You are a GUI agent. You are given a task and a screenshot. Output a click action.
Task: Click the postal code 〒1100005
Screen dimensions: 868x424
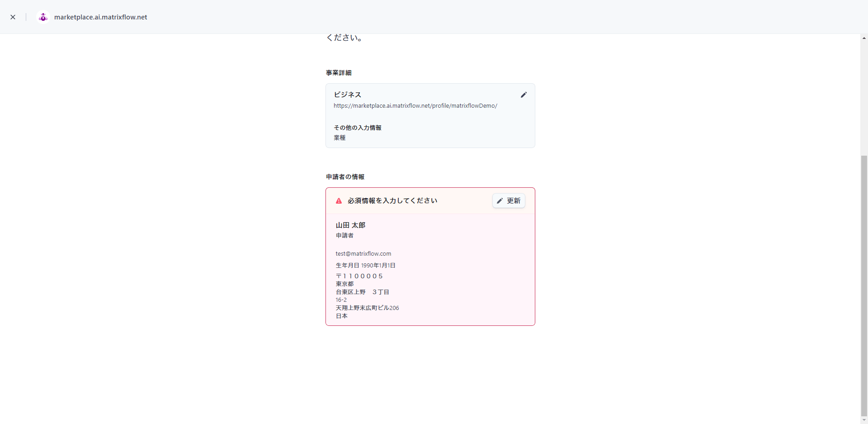(x=359, y=276)
